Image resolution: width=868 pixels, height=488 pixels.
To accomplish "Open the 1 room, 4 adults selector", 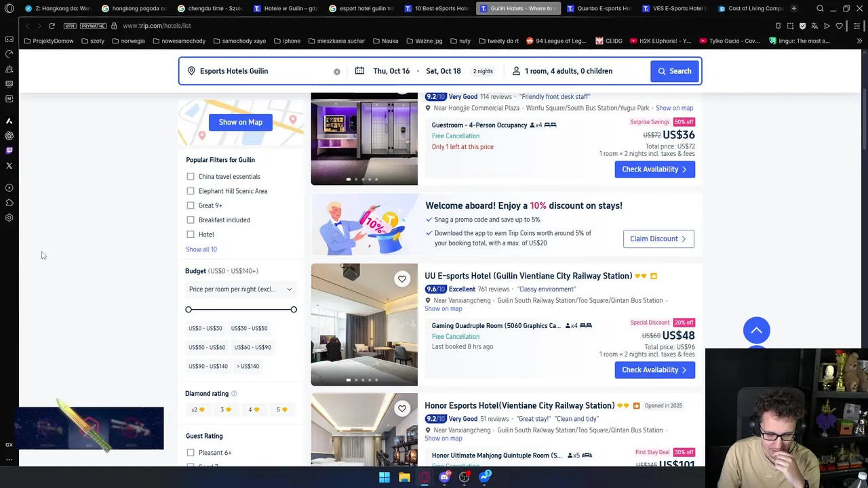I will [568, 71].
